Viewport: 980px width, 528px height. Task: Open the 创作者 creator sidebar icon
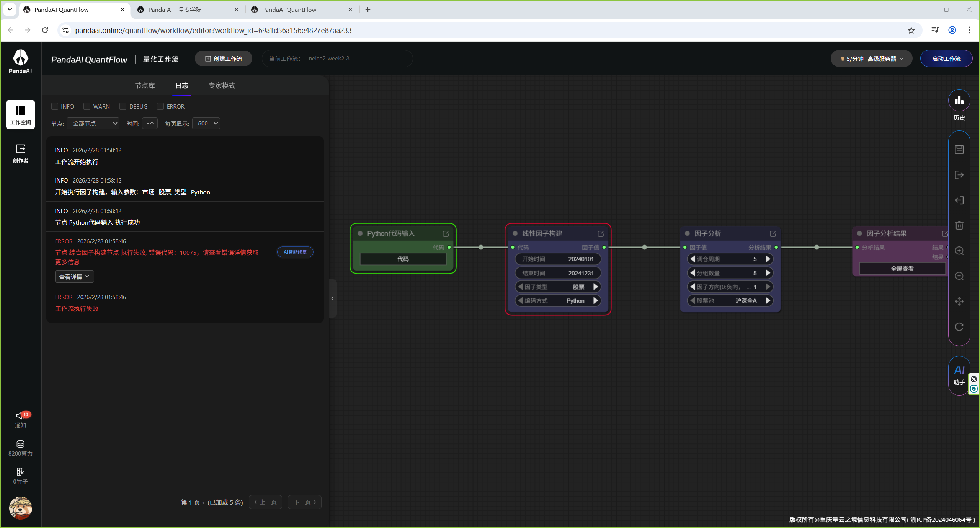click(20, 153)
